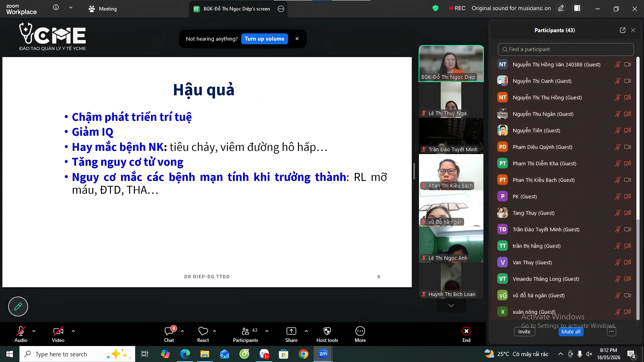
Task: Open the green annotation pencil circle
Action: (18, 306)
